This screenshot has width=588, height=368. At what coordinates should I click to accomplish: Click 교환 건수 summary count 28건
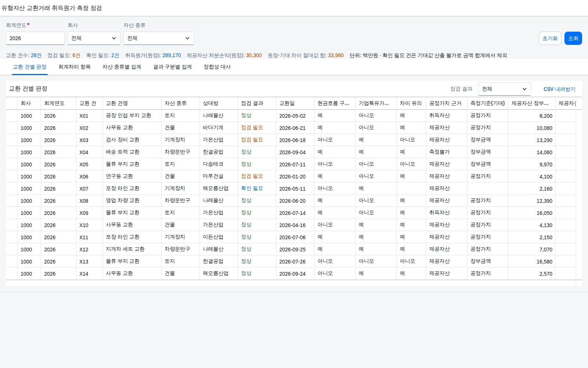click(36, 56)
